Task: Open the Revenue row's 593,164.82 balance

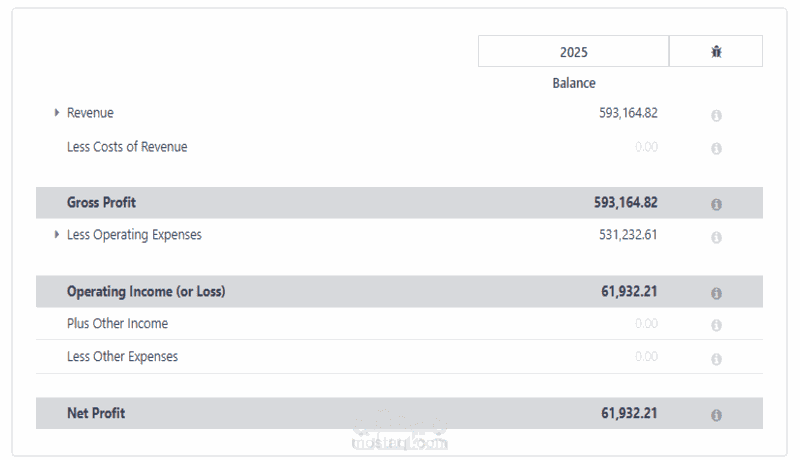Action: (628, 114)
